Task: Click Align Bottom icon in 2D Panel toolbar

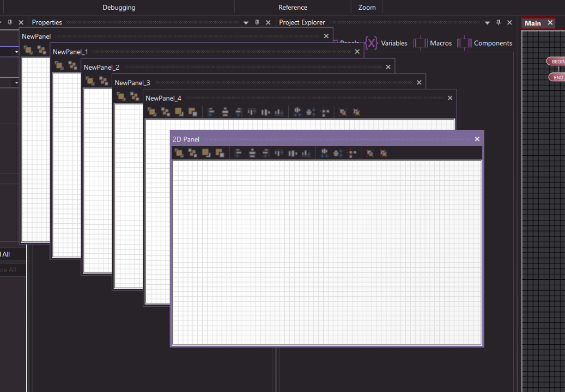Action: click(306, 153)
